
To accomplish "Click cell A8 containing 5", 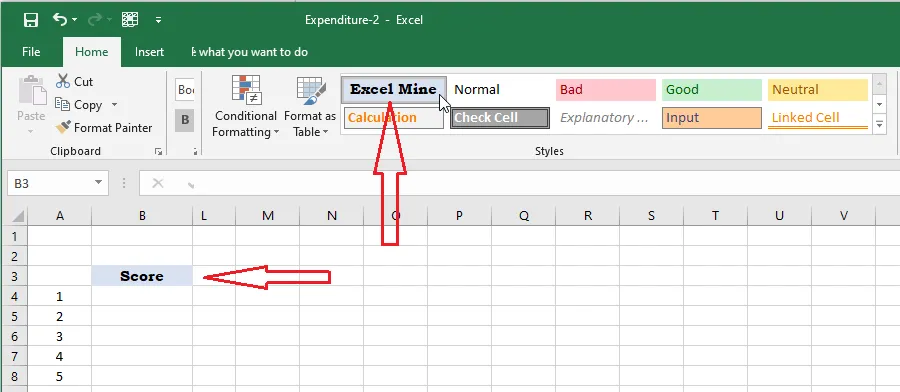I will coord(60,377).
